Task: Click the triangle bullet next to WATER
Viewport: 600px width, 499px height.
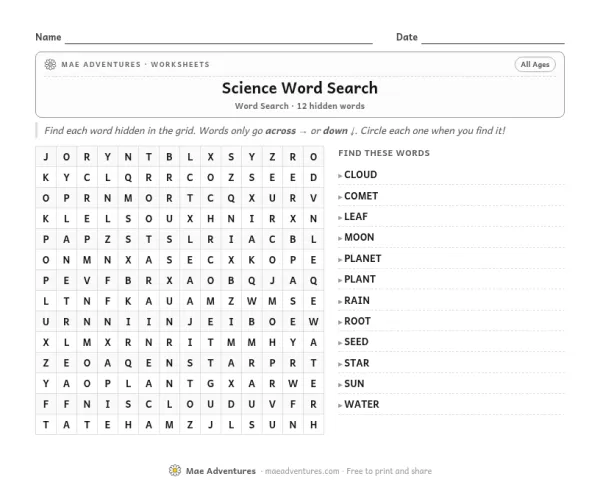Action: point(340,405)
